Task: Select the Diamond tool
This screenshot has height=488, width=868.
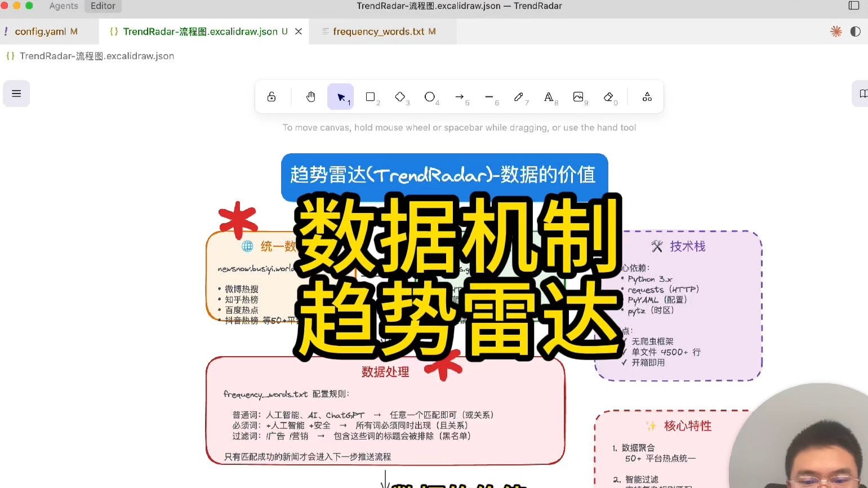Action: point(402,96)
